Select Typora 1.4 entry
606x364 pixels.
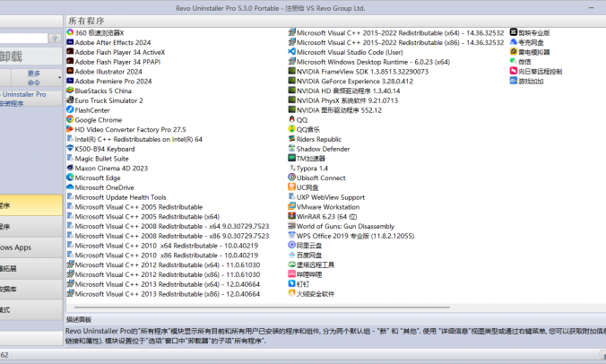[x=308, y=168]
